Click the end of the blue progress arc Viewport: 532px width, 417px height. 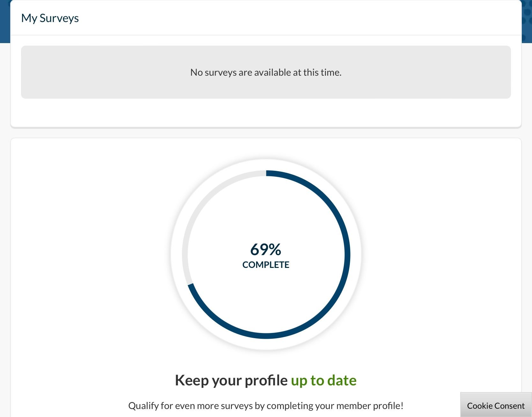coord(191,285)
